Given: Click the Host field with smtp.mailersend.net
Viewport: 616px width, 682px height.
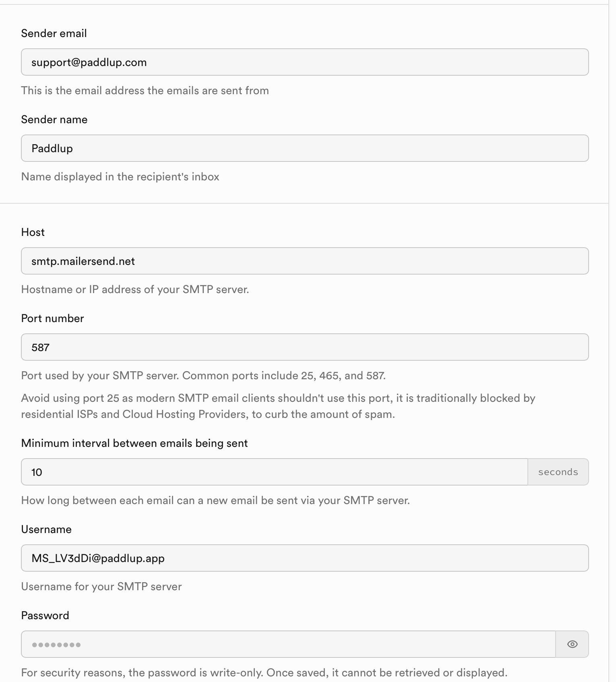Looking at the screenshot, I should click(304, 261).
